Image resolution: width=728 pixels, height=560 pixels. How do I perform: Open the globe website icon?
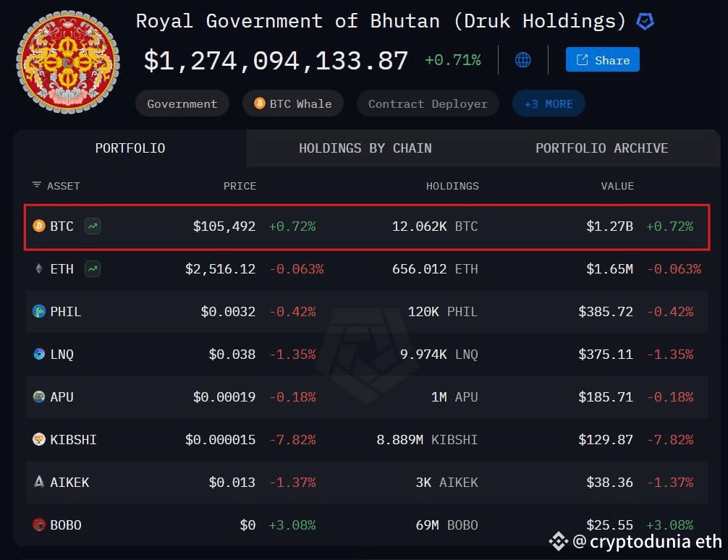pyautogui.click(x=522, y=60)
